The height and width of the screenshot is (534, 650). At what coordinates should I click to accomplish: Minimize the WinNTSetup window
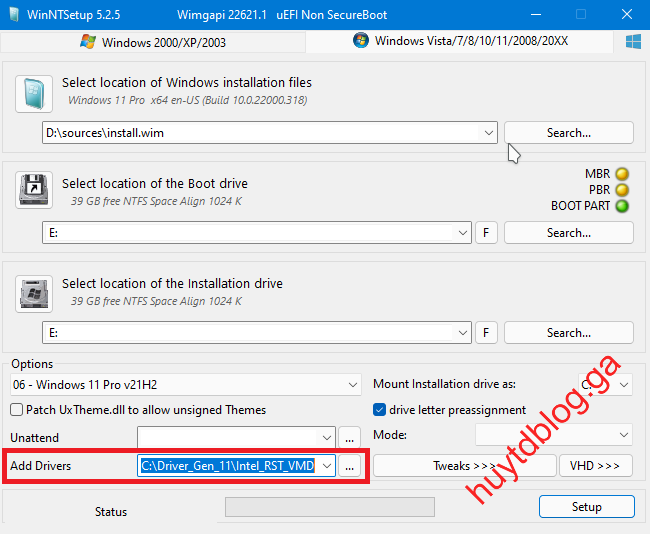(x=536, y=15)
